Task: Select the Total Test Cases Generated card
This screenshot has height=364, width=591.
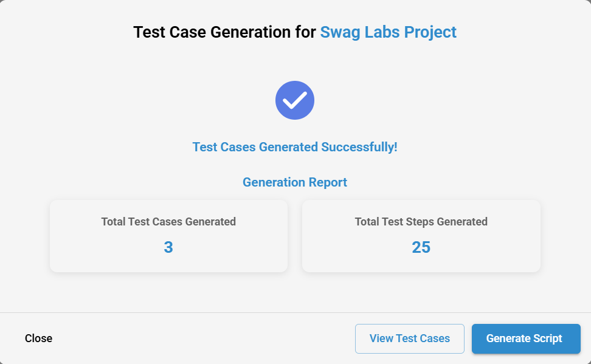Action: pos(168,236)
